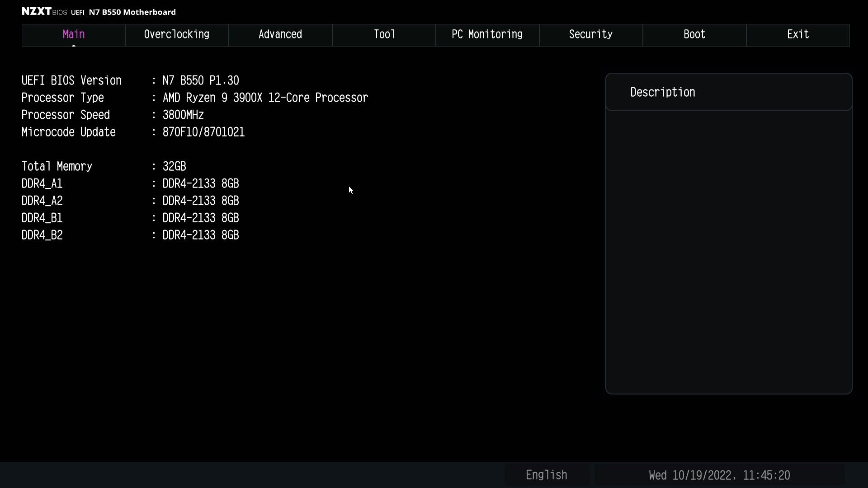The image size is (868, 488).
Task: Select the Processor Type label
Action: click(x=63, y=98)
